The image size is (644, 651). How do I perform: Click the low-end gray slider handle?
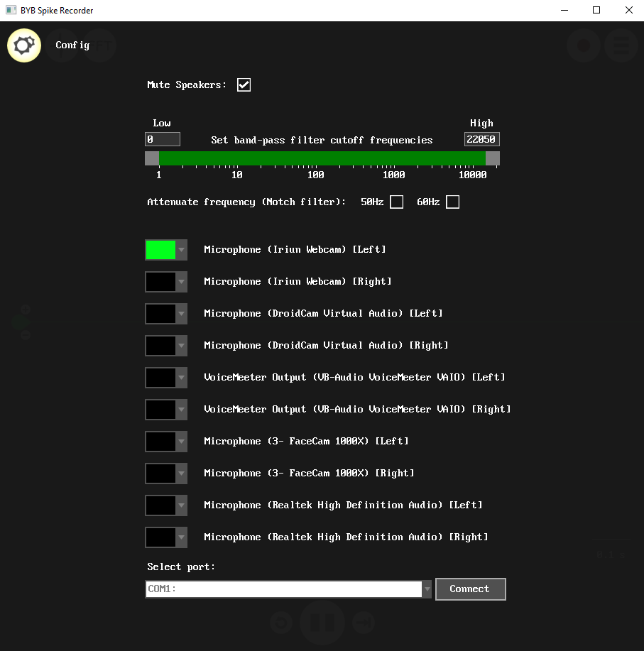[152, 158]
